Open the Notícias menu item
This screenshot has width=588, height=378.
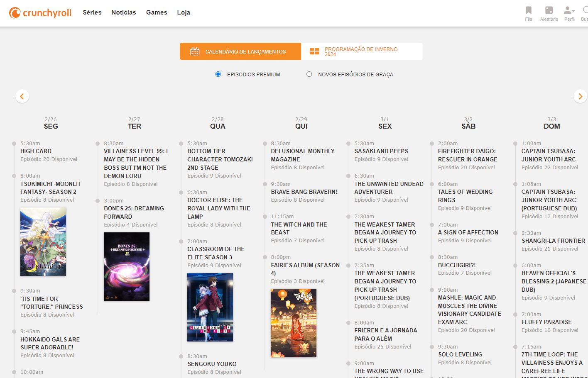pos(123,12)
